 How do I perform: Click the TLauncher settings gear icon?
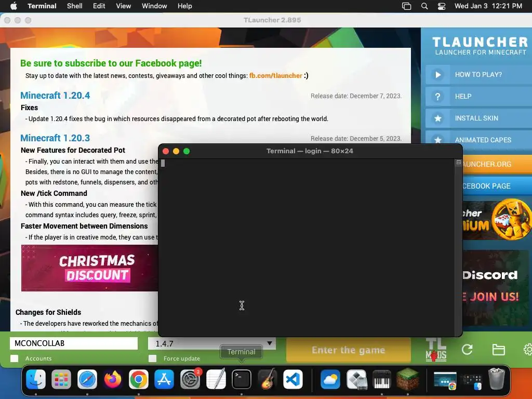coord(528,350)
